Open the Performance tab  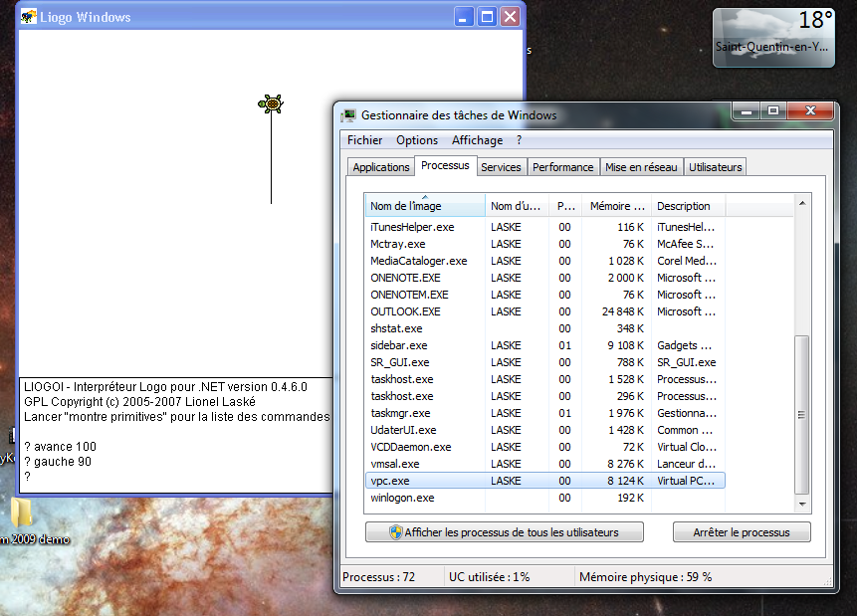(x=562, y=167)
